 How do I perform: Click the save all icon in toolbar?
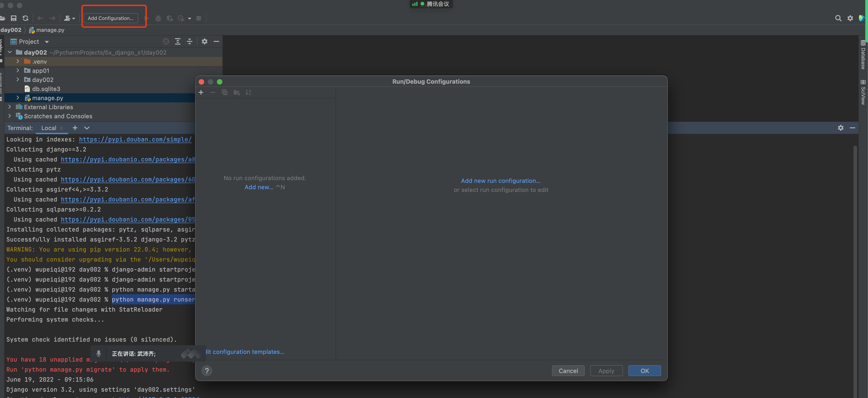tap(13, 18)
